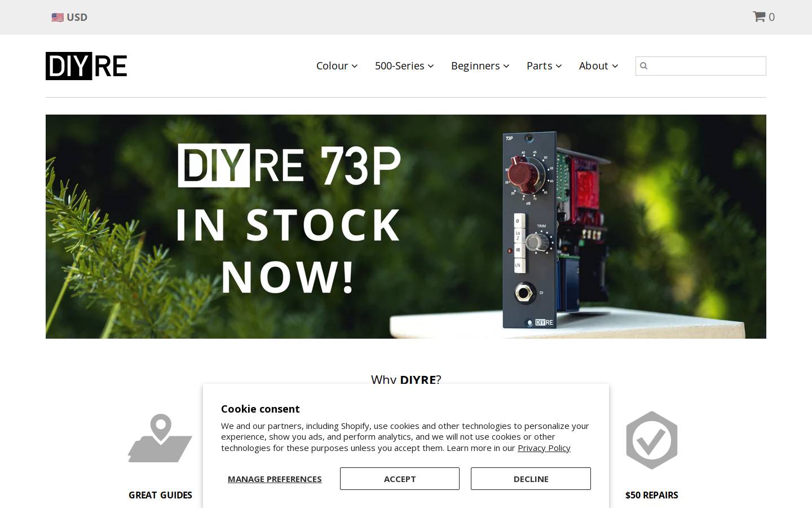
Task: Open the USD currency selector
Action: pos(69,17)
